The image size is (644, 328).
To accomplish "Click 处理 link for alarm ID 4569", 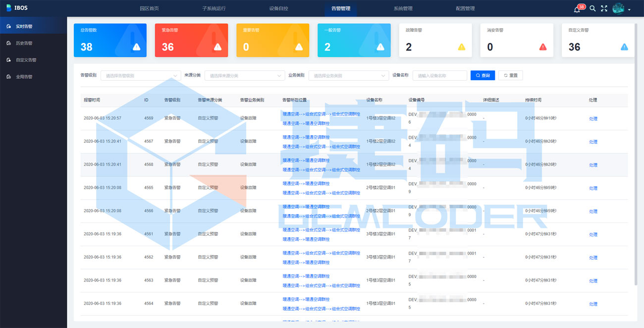I will point(593,119).
